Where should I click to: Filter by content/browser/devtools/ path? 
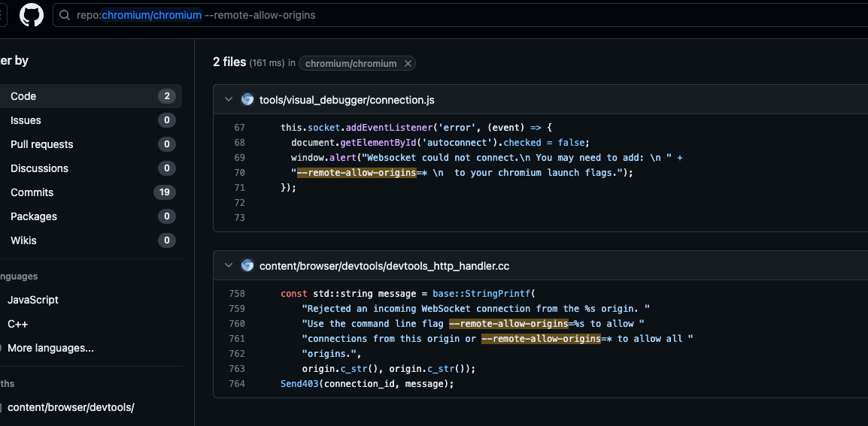tap(71, 407)
